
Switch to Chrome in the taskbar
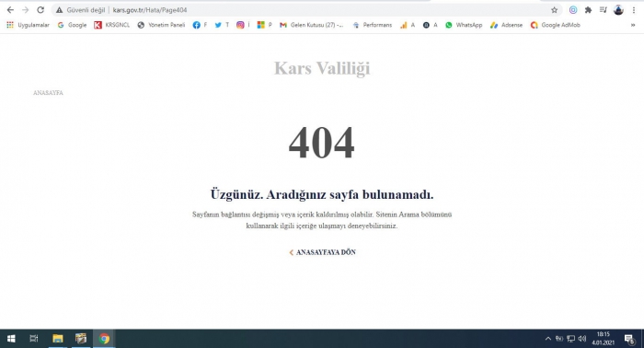(x=104, y=339)
